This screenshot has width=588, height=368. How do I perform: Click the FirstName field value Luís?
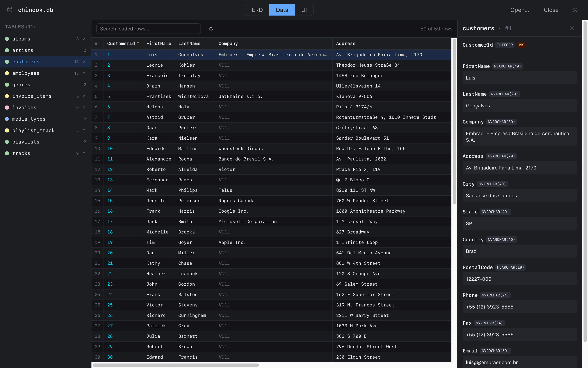(519, 78)
